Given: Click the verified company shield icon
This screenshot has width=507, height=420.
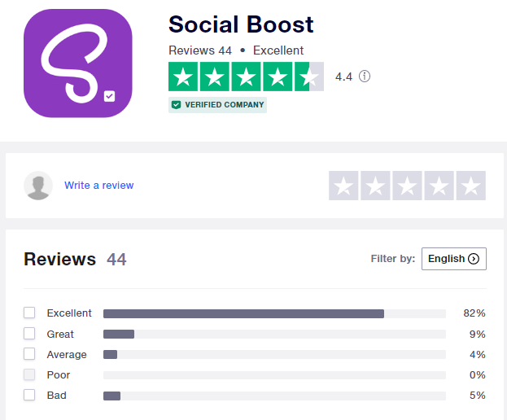Looking at the screenshot, I should pyautogui.click(x=177, y=105).
